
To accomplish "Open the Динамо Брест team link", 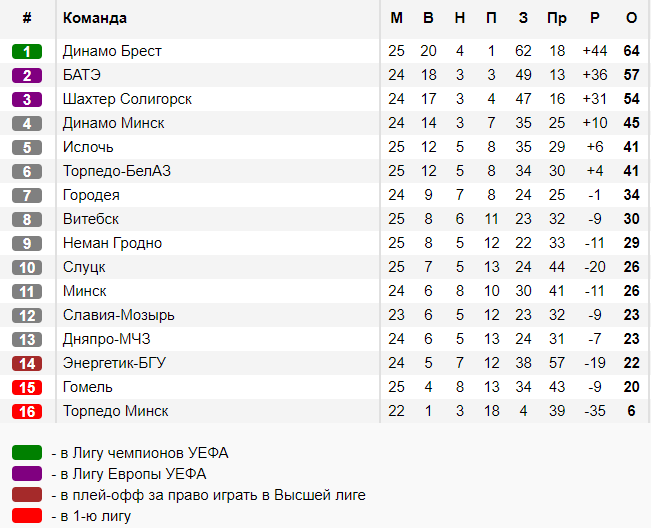I will click(112, 51).
